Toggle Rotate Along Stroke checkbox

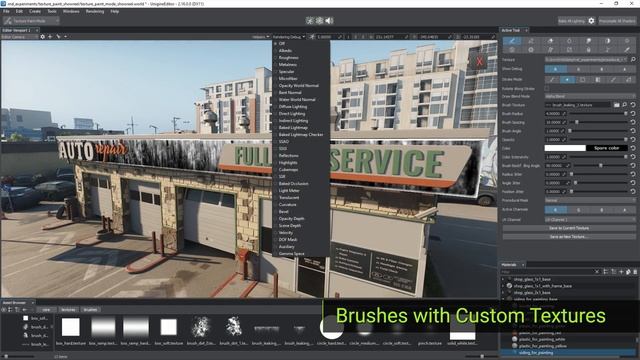tap(547, 88)
